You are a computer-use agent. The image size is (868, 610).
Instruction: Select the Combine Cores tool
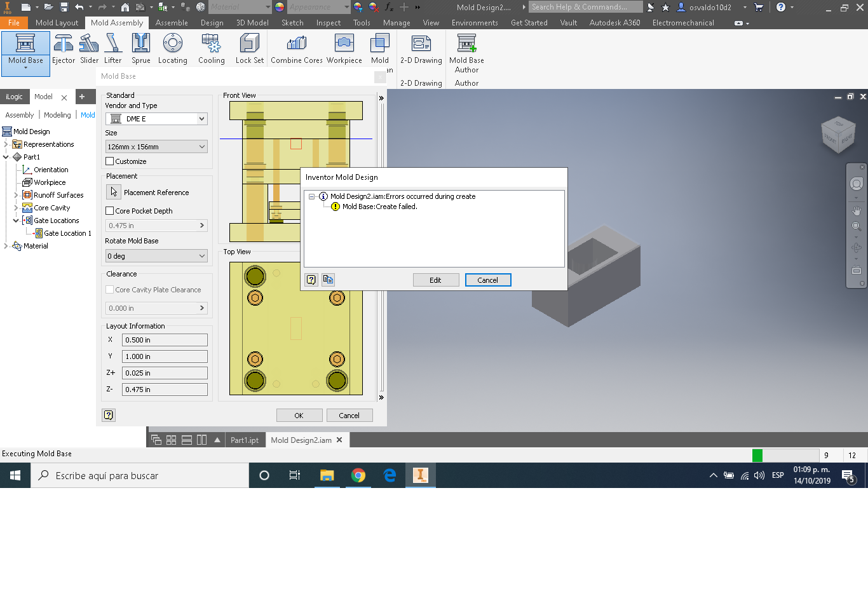tap(296, 49)
